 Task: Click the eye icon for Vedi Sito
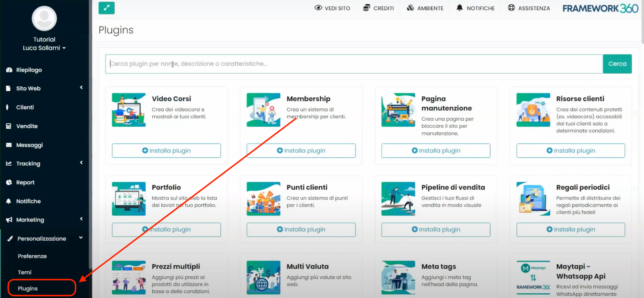pos(318,8)
